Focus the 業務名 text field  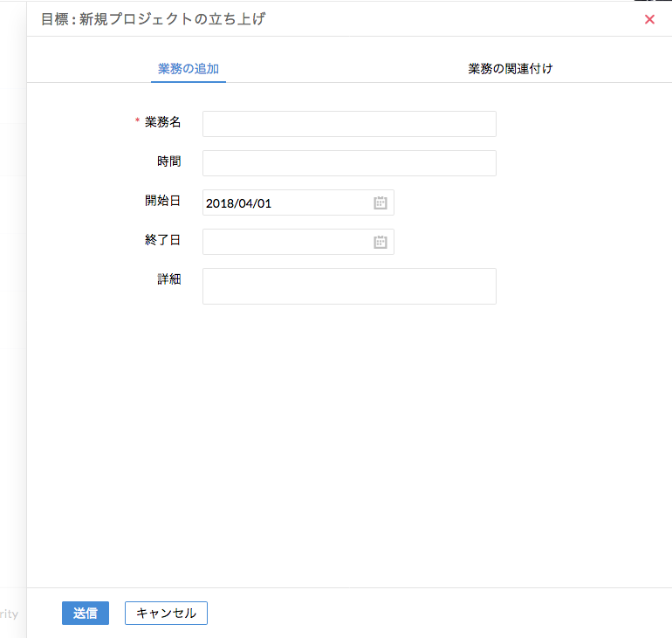(349, 124)
